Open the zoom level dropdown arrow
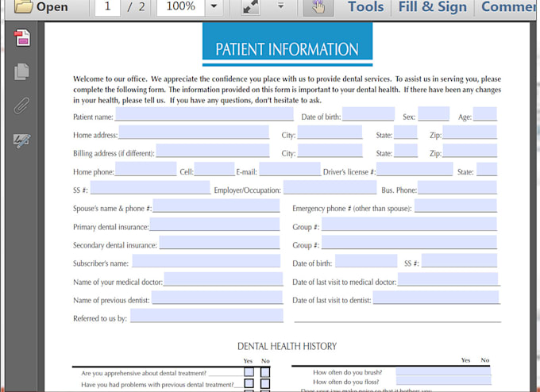Viewport: 540px width, 392px height. (x=214, y=6)
